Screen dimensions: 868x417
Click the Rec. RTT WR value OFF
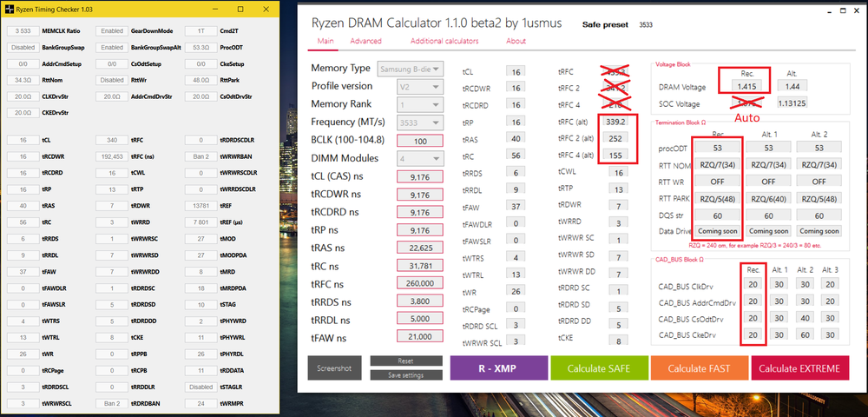click(718, 181)
